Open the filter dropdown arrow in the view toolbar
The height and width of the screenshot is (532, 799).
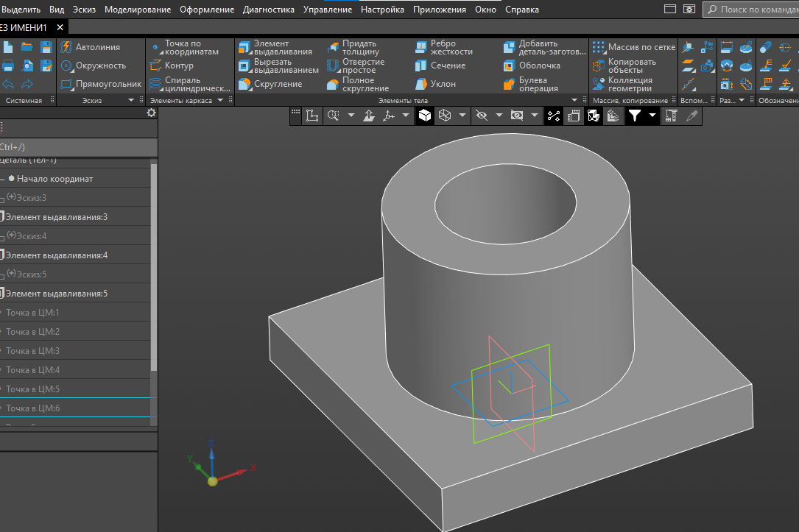point(652,116)
